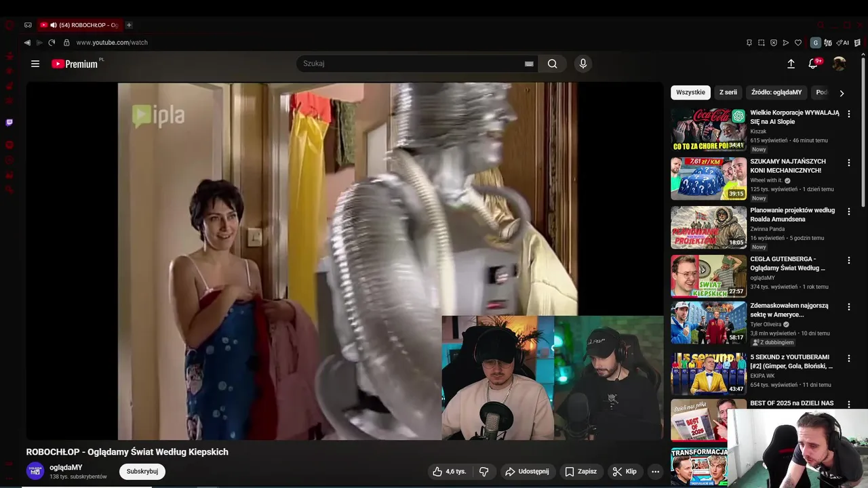
Task: Open the 18:05 Planowanie projektów thumbnail
Action: click(709, 227)
